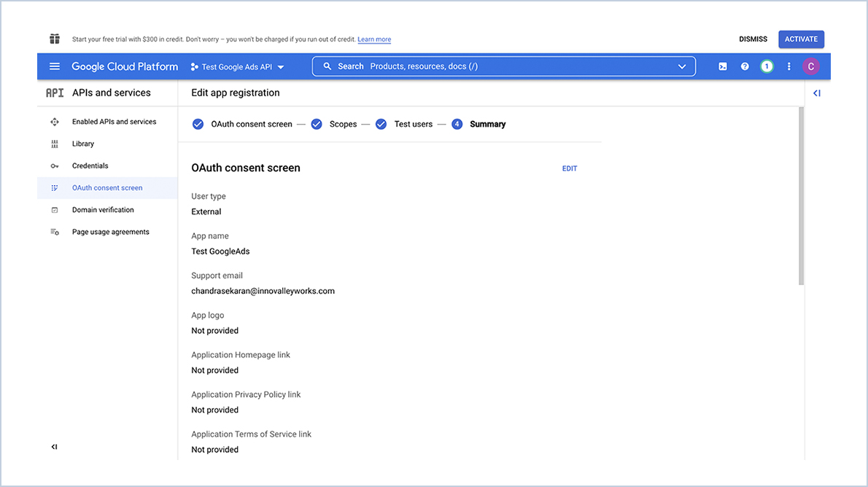868x487 pixels.
Task: Click the ACTIVATE button
Action: click(801, 39)
